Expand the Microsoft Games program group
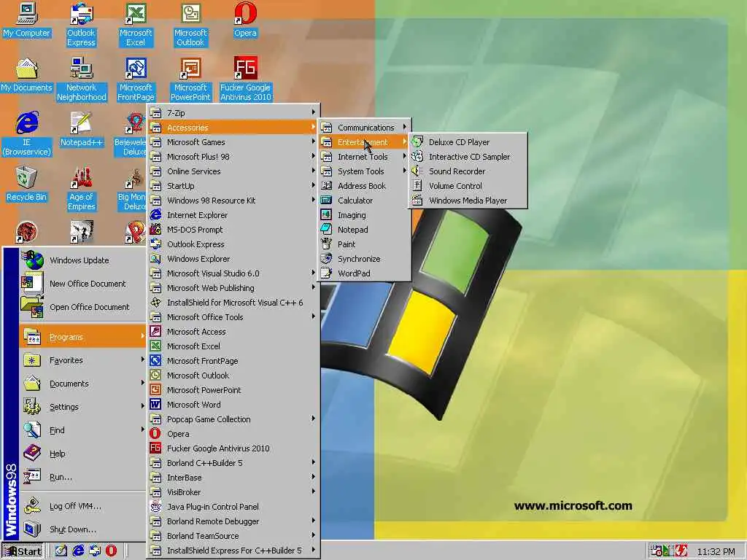The image size is (747, 560). tap(233, 142)
